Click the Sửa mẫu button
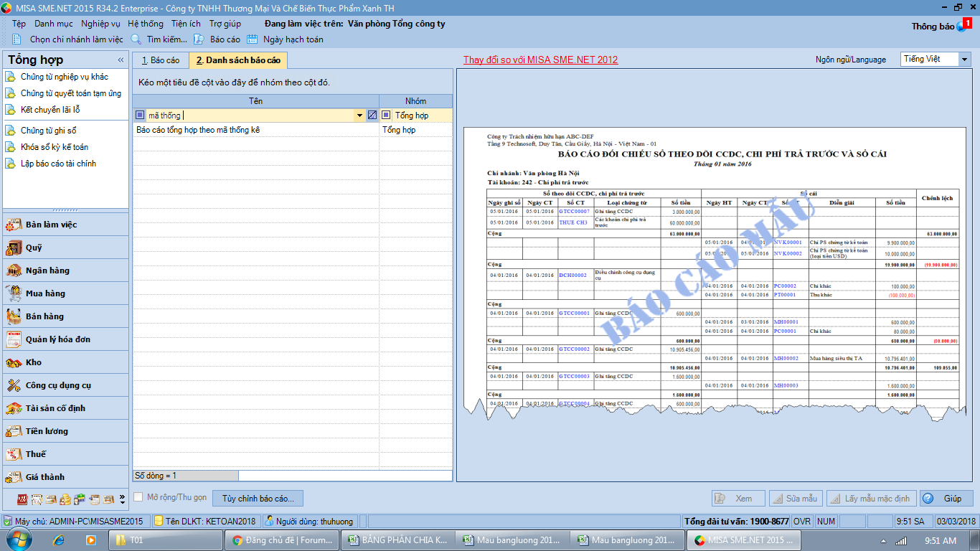 (796, 499)
